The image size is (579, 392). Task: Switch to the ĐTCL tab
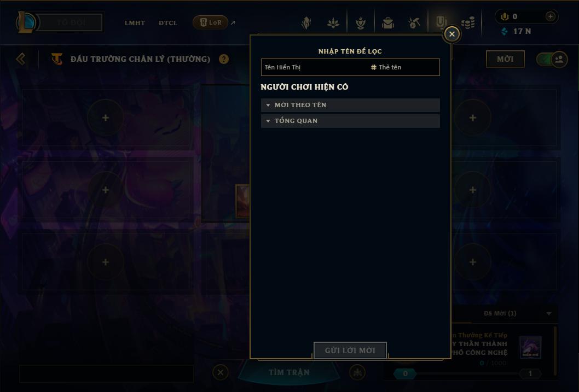tap(168, 23)
